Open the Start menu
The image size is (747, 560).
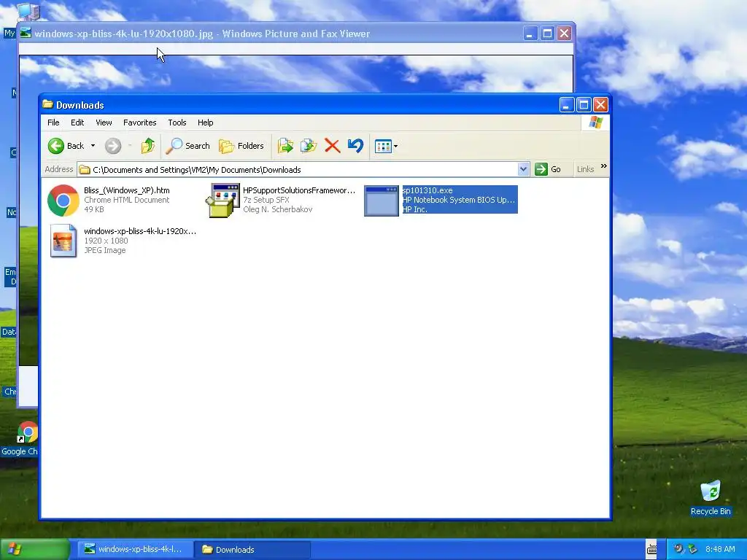pyautogui.click(x=35, y=550)
